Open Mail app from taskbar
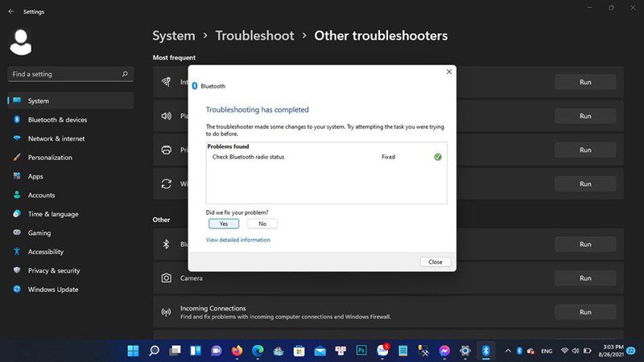The width and height of the screenshot is (644, 362). coord(320,351)
